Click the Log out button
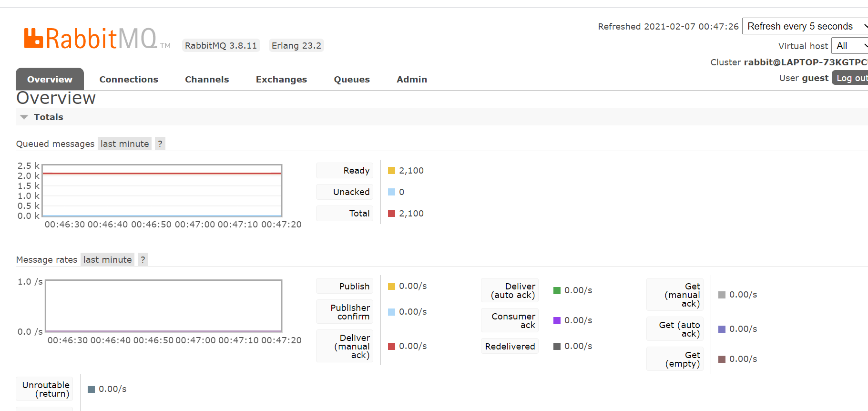Image resolution: width=868 pixels, height=411 pixels. point(850,78)
